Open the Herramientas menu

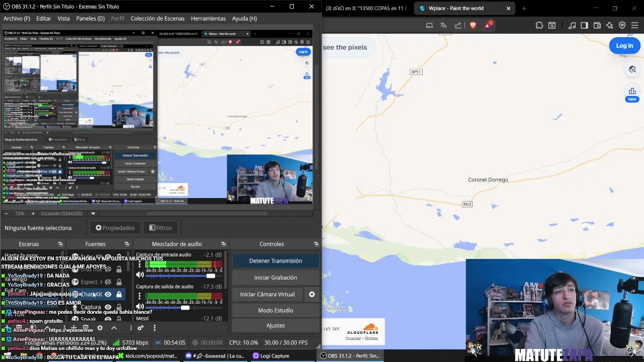pyautogui.click(x=208, y=18)
